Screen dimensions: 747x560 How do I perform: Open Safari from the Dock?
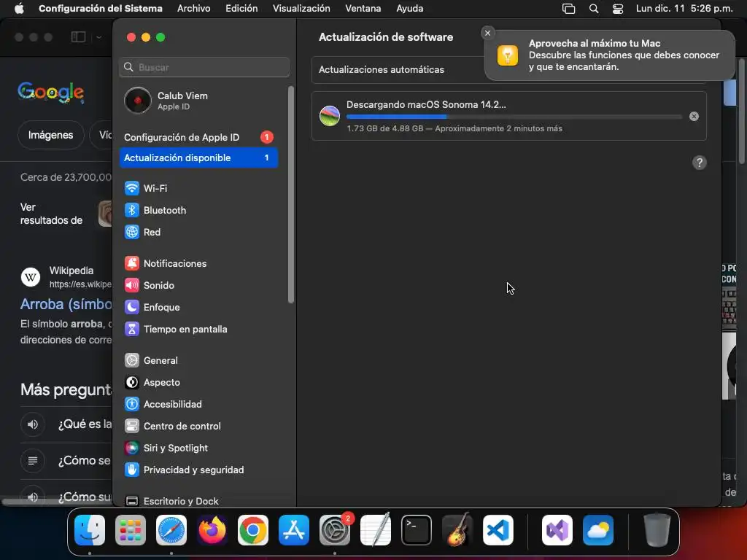point(171,530)
